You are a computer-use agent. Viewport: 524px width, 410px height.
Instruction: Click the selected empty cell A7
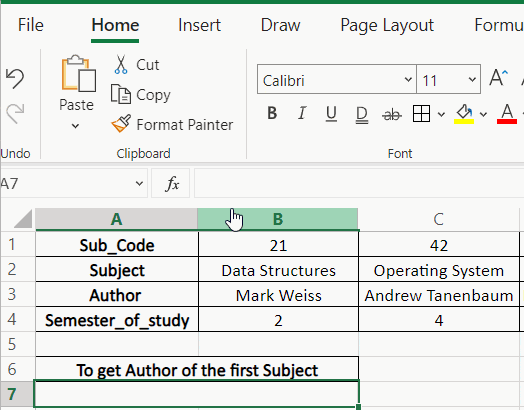[196, 394]
